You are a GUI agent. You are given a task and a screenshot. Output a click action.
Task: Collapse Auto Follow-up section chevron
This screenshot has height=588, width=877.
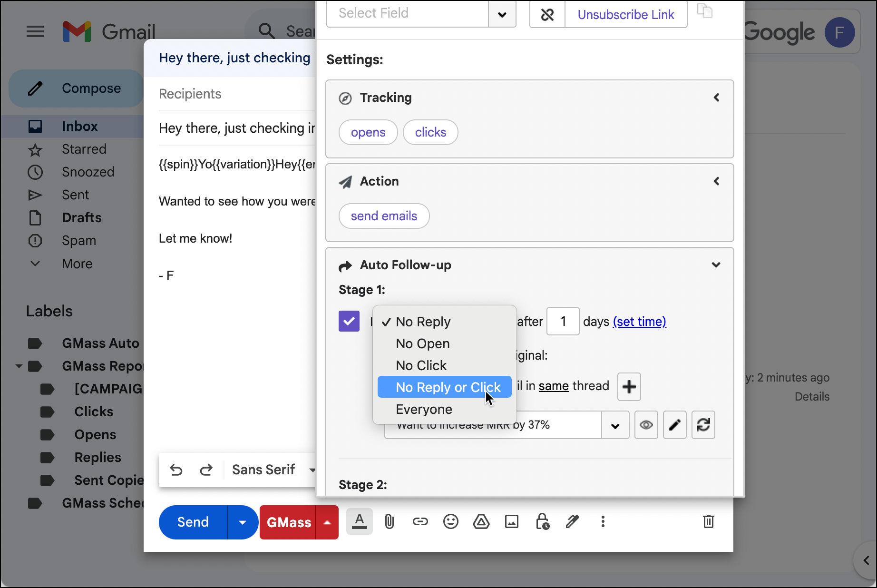tap(716, 265)
